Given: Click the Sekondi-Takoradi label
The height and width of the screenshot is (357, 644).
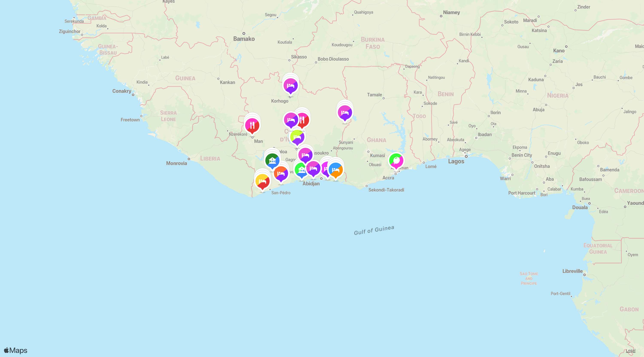Looking at the screenshot, I should click(x=386, y=190).
